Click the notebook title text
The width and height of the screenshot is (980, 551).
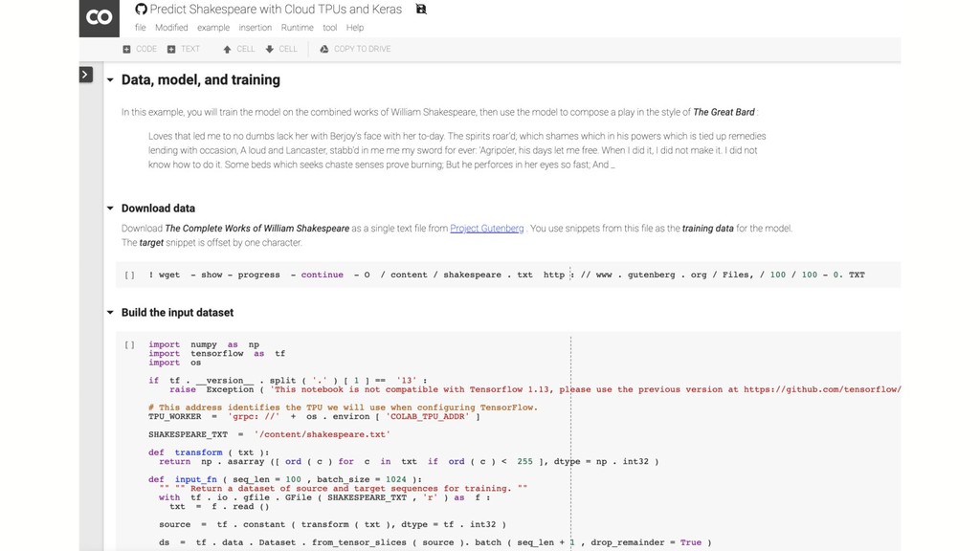276,10
